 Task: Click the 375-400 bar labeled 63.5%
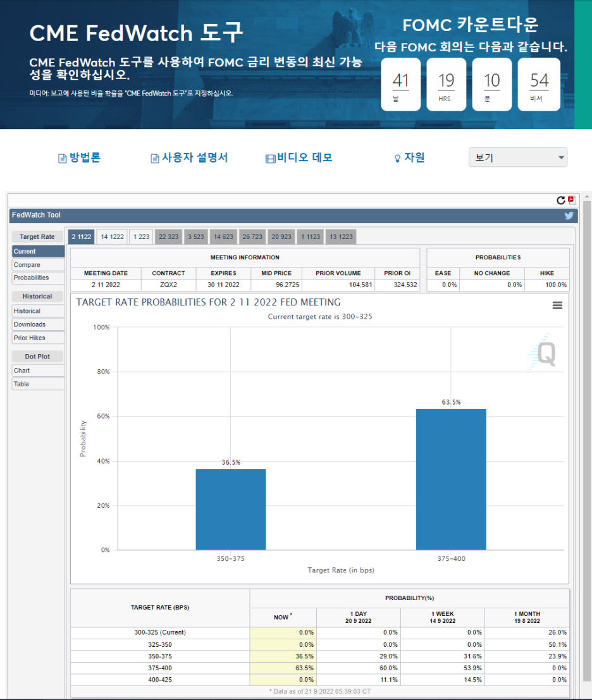click(x=451, y=479)
